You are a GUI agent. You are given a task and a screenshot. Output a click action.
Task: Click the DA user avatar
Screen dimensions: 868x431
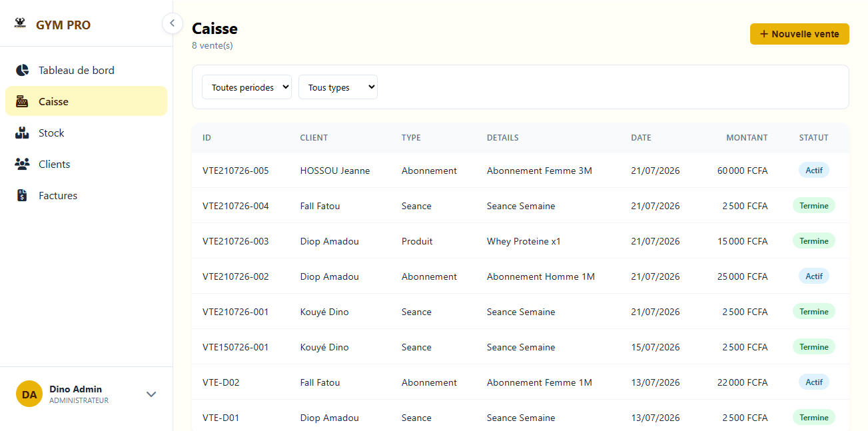pos(29,394)
